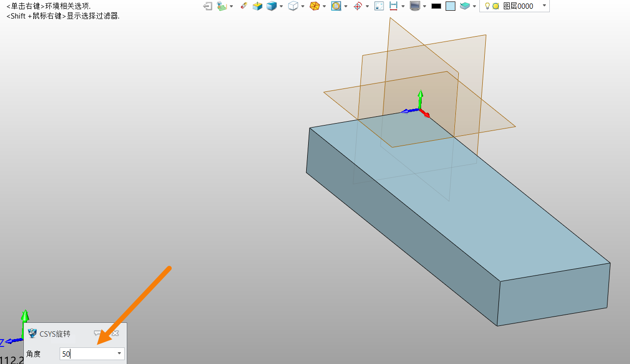Viewport: 630px width, 364px height.
Task: Click the 角度 angle input field
Action: [92, 354]
